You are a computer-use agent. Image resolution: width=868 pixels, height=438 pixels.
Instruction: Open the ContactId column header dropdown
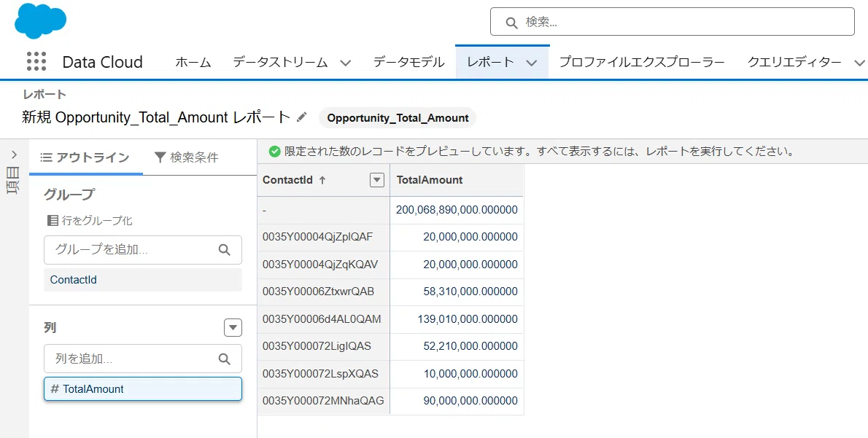pyautogui.click(x=377, y=180)
